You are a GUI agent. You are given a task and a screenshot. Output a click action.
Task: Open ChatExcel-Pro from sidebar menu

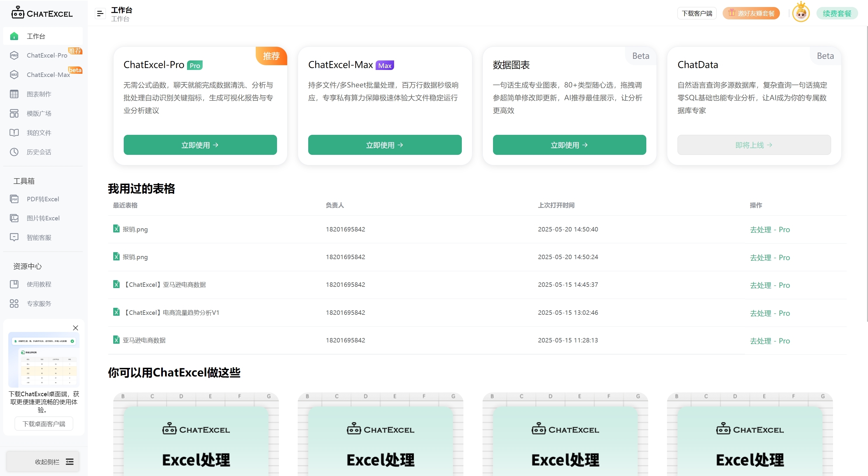click(43, 55)
